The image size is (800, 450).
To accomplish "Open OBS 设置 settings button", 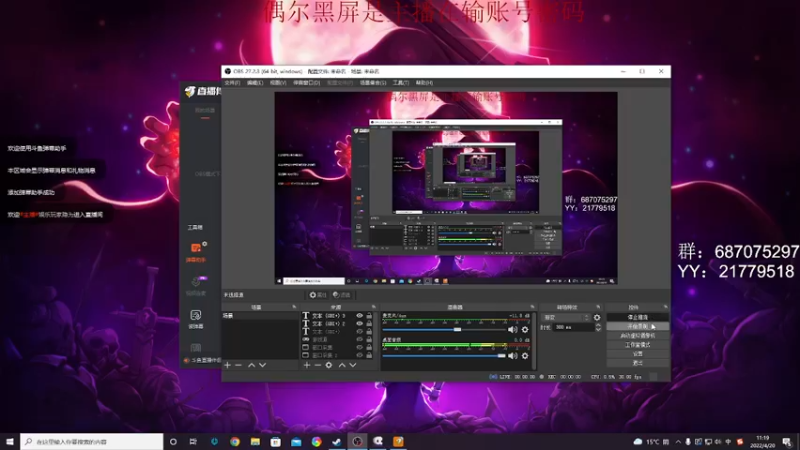I will pos(637,354).
